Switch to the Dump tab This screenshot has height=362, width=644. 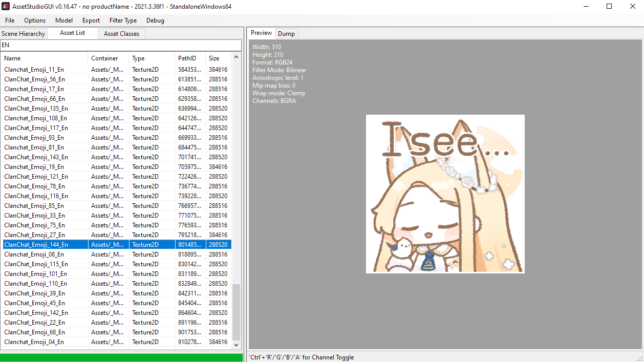point(286,34)
